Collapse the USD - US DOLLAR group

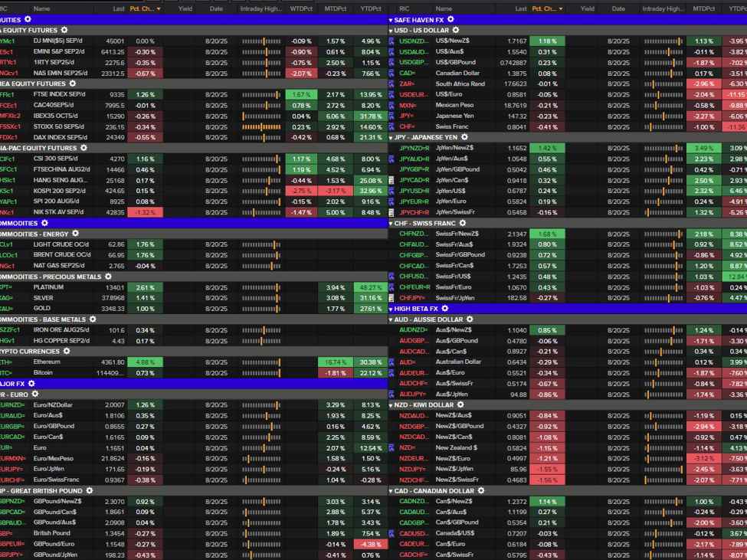coord(391,31)
